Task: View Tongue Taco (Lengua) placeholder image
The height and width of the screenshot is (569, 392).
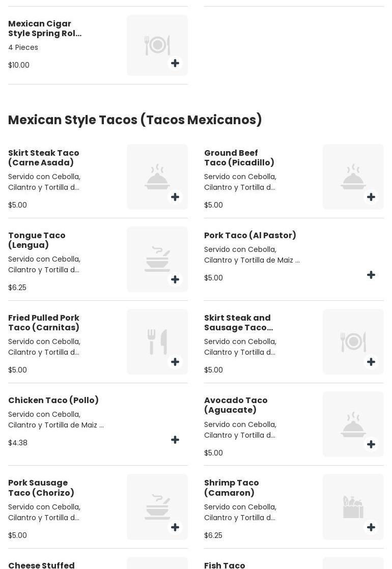Action: (x=157, y=259)
